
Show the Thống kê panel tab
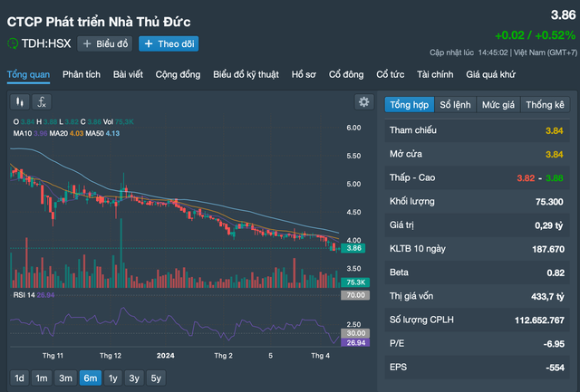pos(545,105)
